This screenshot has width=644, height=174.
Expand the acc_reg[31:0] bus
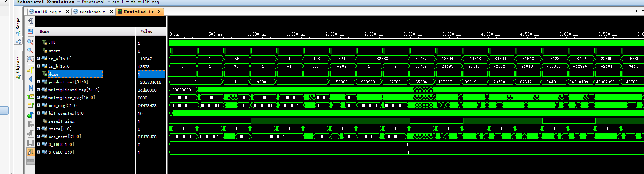[x=38, y=105]
